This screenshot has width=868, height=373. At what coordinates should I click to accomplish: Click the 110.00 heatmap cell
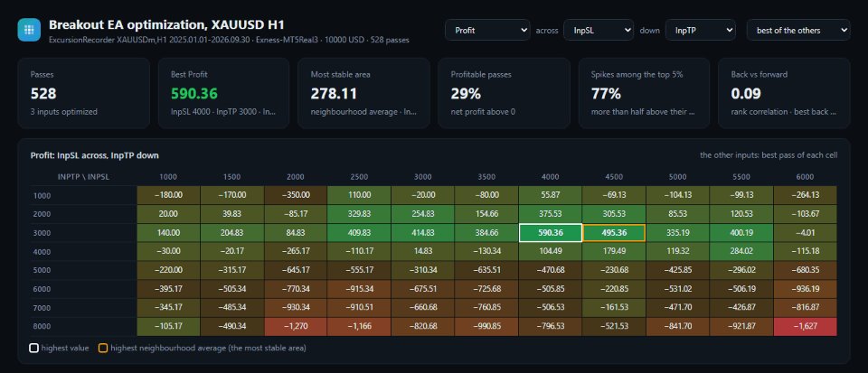(x=359, y=195)
